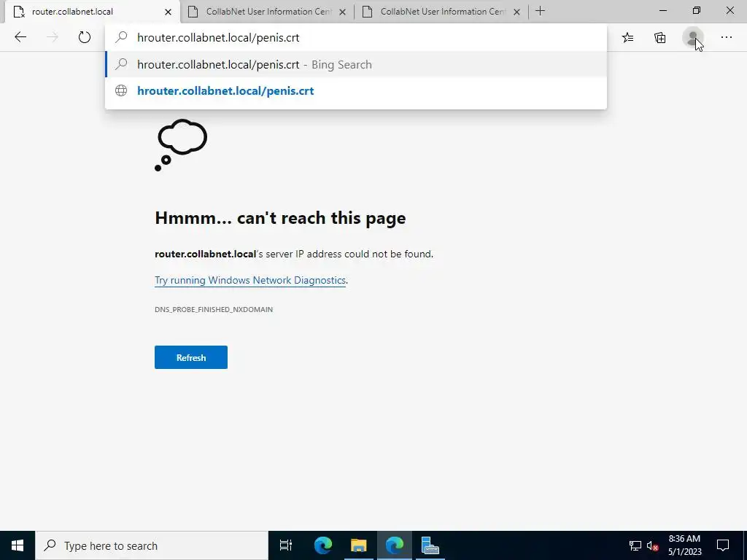This screenshot has height=560, width=747.
Task: Open the user profile avatar
Action: pos(693,37)
